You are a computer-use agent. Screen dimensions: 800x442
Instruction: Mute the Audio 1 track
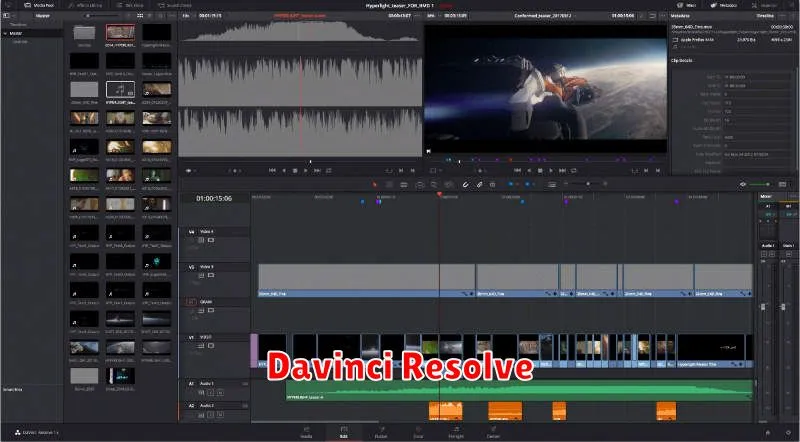tap(220, 392)
